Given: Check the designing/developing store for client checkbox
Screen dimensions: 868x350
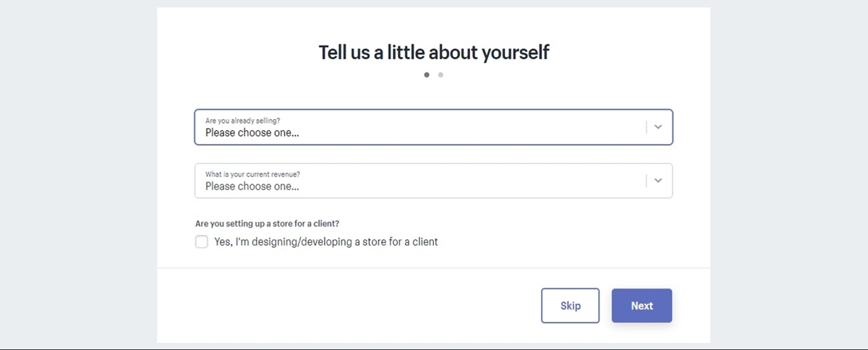Looking at the screenshot, I should coord(202,242).
